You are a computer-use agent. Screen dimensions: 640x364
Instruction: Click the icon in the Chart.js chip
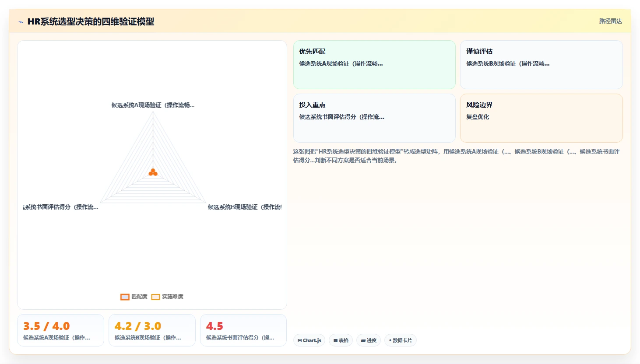tap(299, 340)
